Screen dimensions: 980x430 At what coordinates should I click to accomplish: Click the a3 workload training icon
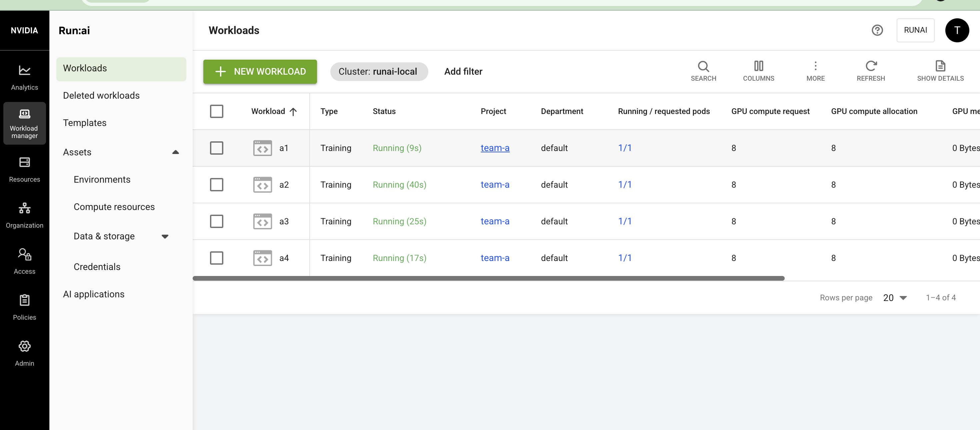pyautogui.click(x=263, y=221)
